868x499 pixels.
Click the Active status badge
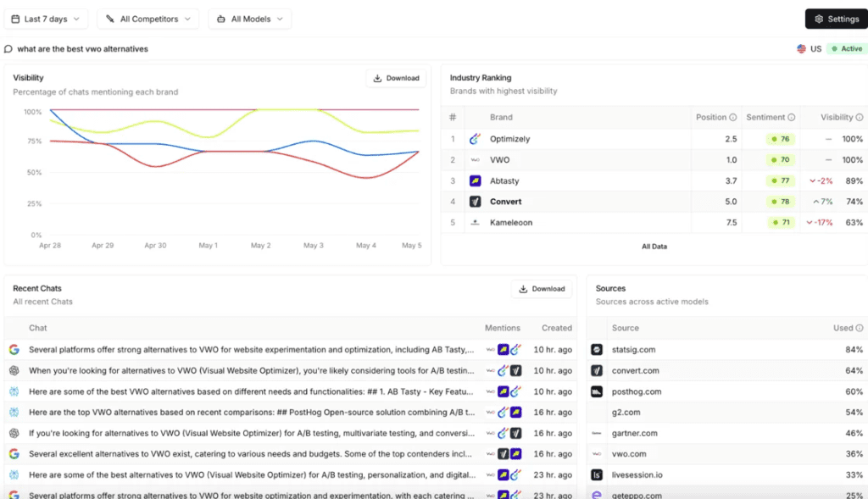847,48
